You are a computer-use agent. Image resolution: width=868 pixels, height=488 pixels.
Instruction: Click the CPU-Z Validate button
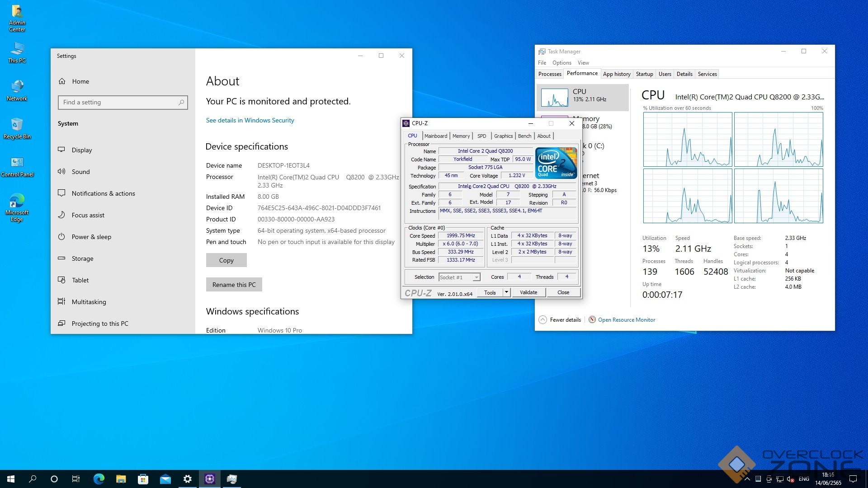coord(528,292)
